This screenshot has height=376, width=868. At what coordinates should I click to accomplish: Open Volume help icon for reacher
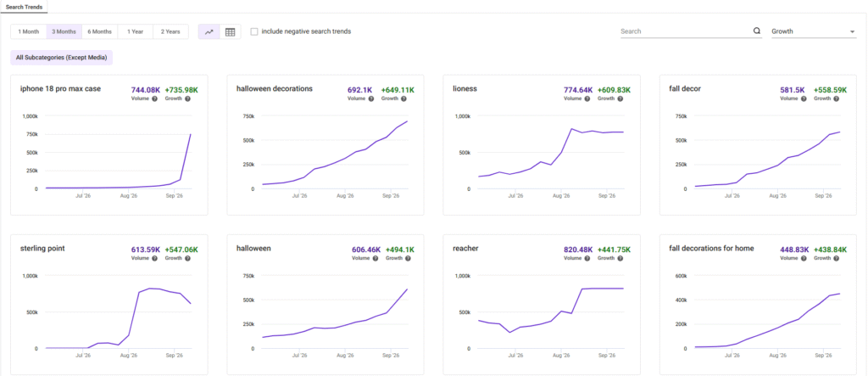click(x=587, y=258)
